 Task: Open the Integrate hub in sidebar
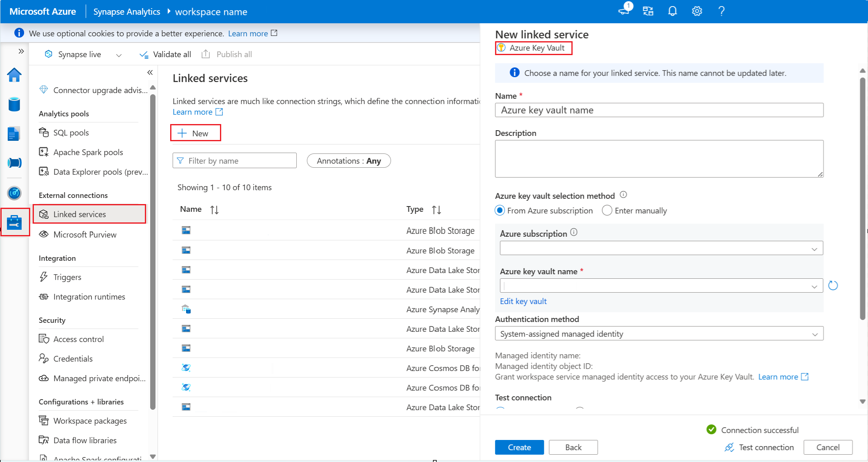14,162
